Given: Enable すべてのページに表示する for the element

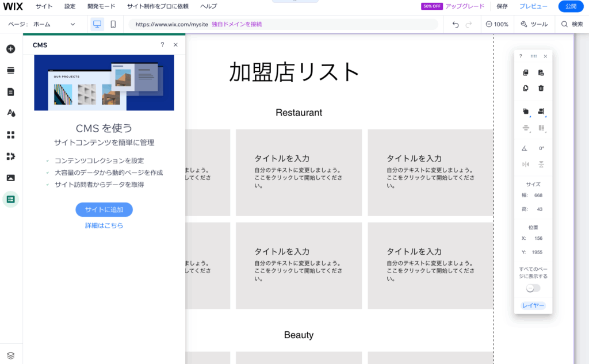Looking at the screenshot, I should pyautogui.click(x=533, y=288).
